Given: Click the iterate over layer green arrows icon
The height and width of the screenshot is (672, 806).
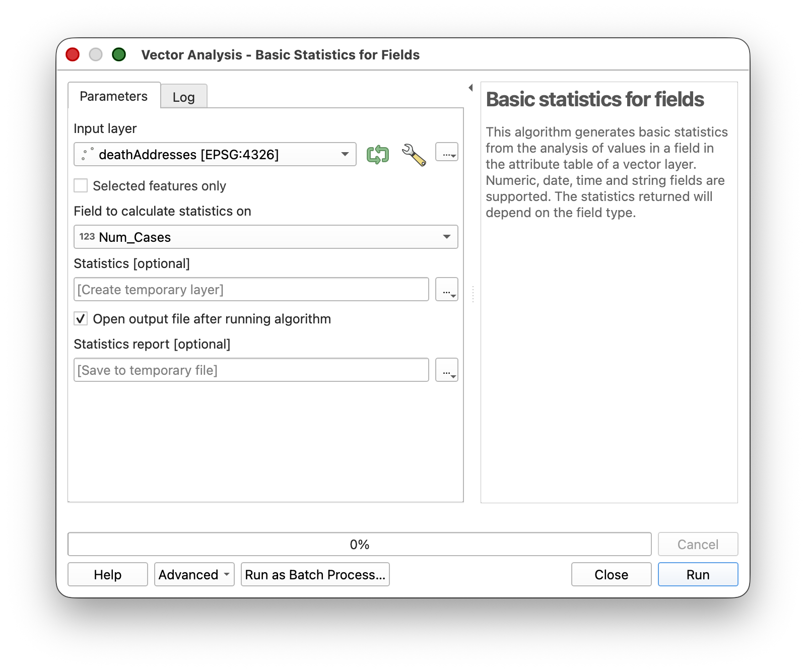Looking at the screenshot, I should click(x=377, y=154).
